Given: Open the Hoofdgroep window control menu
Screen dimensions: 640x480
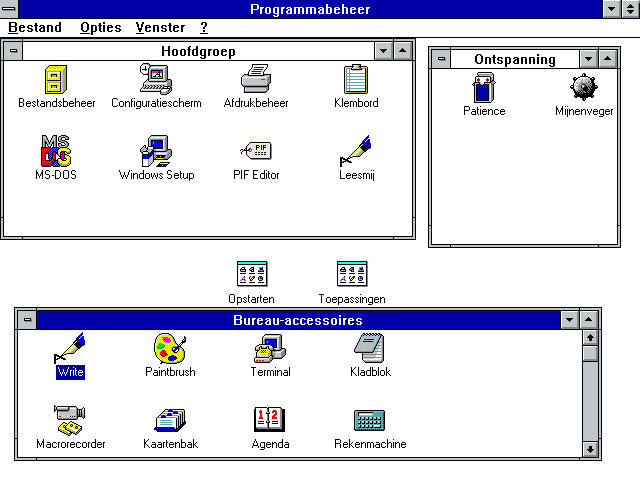Looking at the screenshot, I should 13,51.
